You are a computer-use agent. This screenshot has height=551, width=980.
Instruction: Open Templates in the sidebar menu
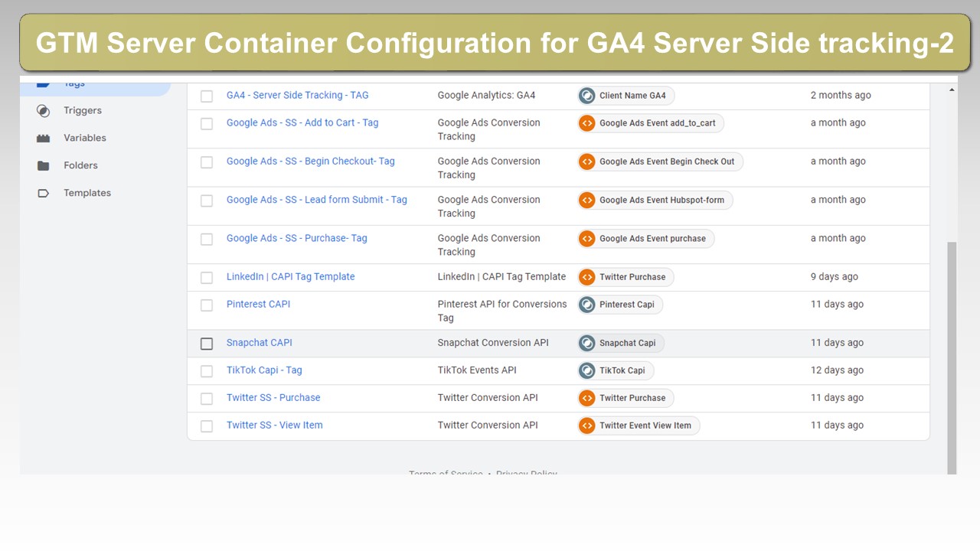click(87, 193)
